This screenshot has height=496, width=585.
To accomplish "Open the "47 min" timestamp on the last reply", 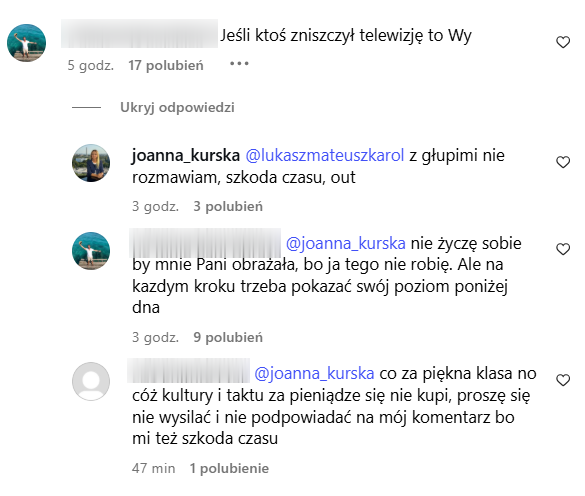I will 153,468.
